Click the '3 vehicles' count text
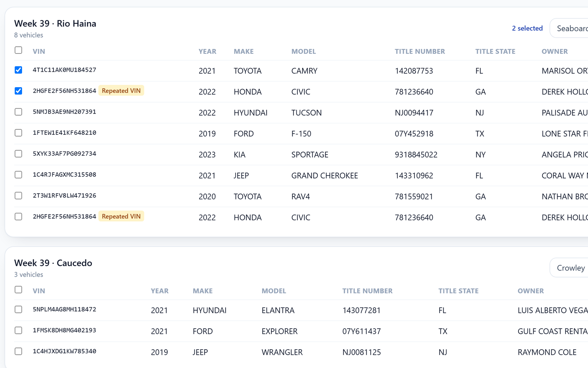 coord(29,275)
